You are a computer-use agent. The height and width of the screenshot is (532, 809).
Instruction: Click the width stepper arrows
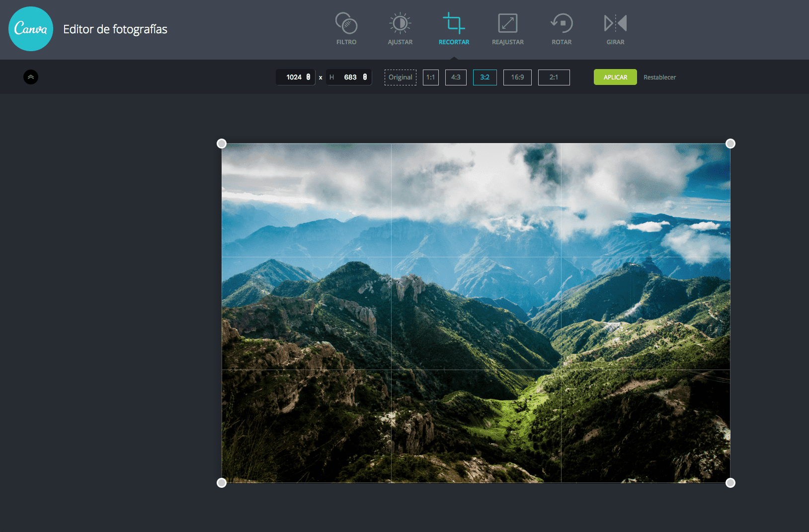point(309,77)
